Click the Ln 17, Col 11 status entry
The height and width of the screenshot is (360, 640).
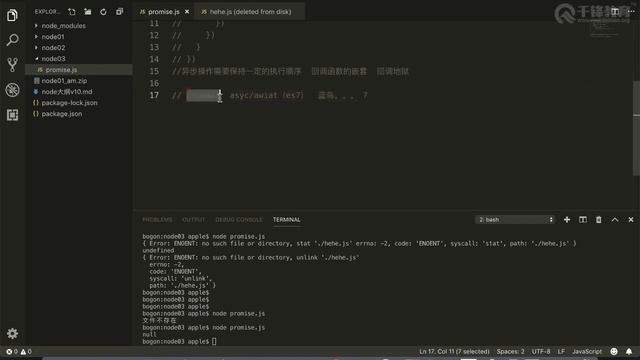454,351
